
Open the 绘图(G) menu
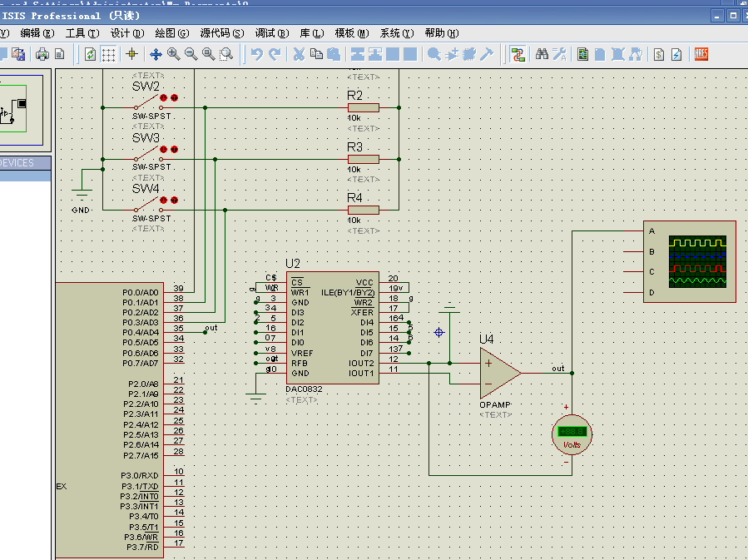point(172,33)
